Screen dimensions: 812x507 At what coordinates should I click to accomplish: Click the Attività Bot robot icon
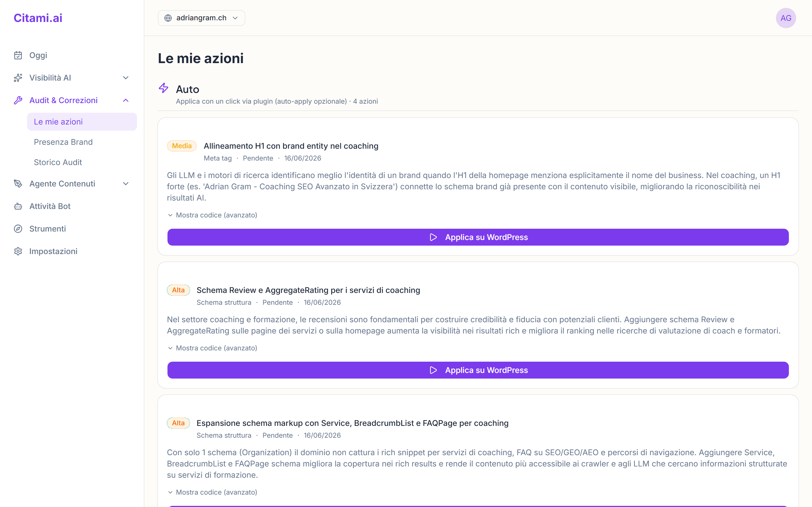[18, 206]
